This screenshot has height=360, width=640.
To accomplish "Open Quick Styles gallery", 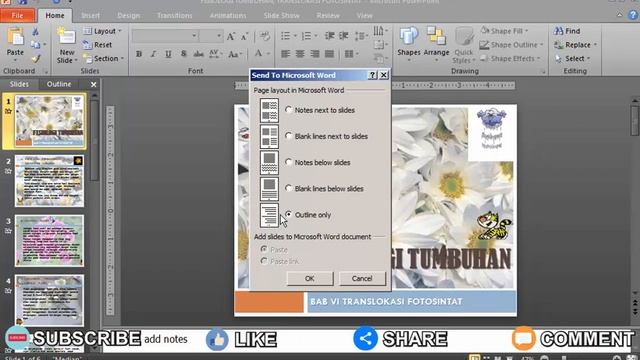I will click(x=464, y=45).
